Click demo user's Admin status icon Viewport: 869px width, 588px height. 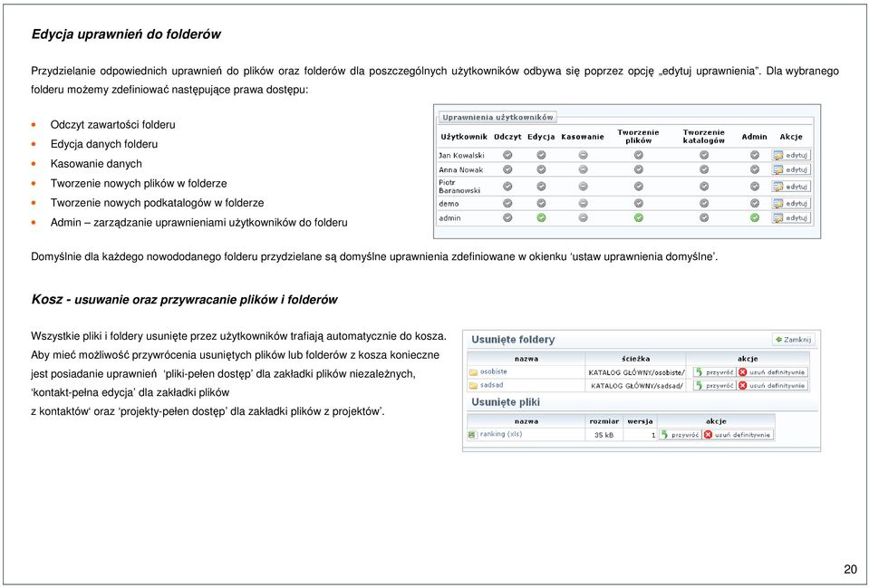(x=754, y=203)
